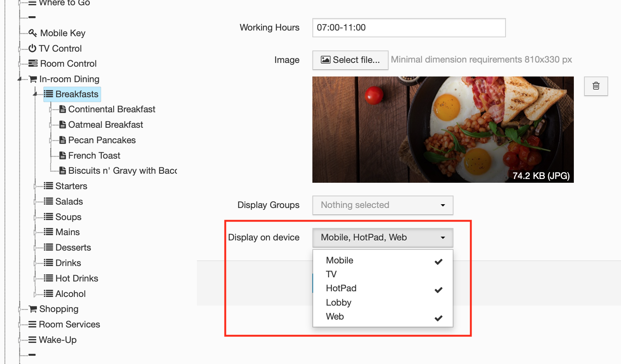Delete the image with trash button
This screenshot has height=364, width=621.
(596, 86)
